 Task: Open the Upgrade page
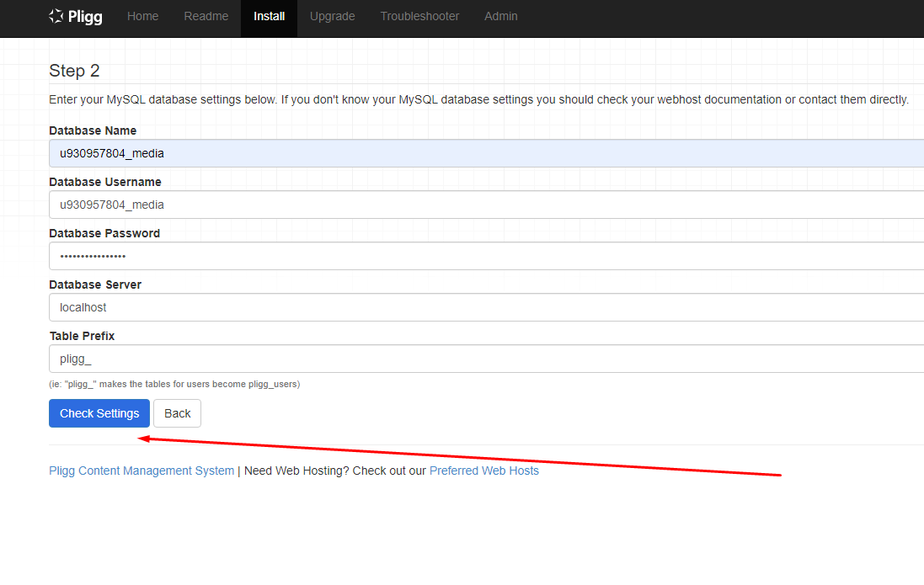pos(332,16)
